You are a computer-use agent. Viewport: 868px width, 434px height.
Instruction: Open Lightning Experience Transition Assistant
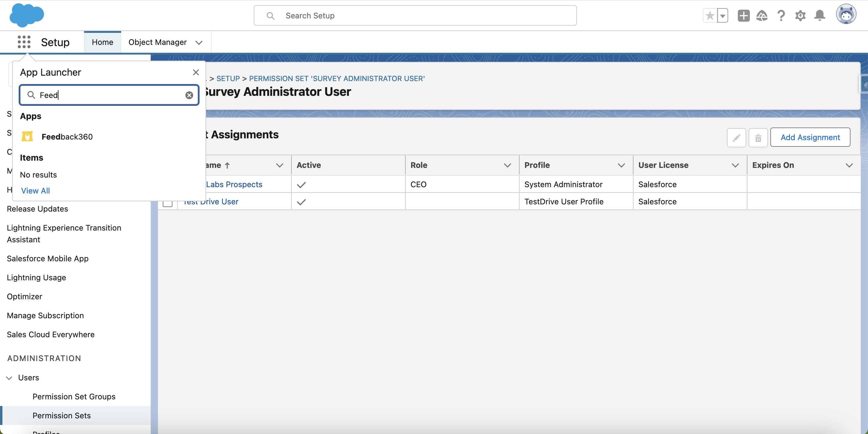[64, 234]
